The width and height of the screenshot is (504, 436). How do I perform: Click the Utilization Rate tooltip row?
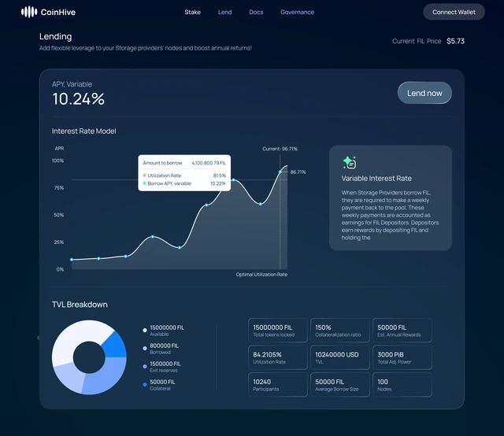point(184,176)
